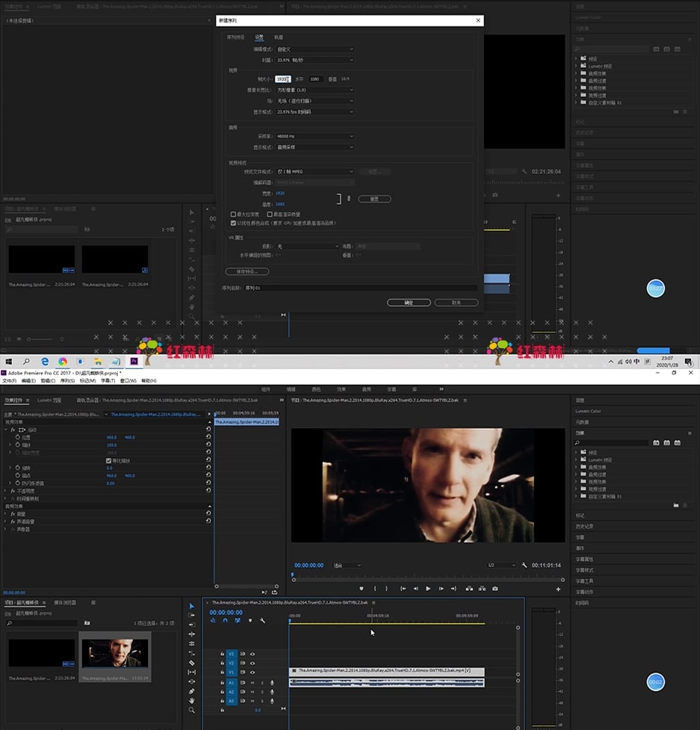Open the Lumetri 范围 panel tab in lower window
Image resolution: width=700 pixels, height=730 pixels.
(49, 400)
